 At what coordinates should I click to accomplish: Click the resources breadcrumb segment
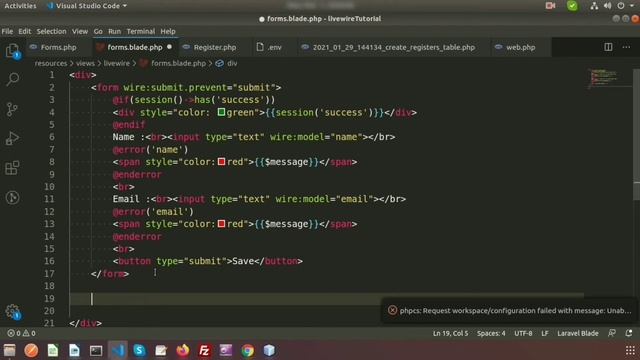pyautogui.click(x=51, y=63)
